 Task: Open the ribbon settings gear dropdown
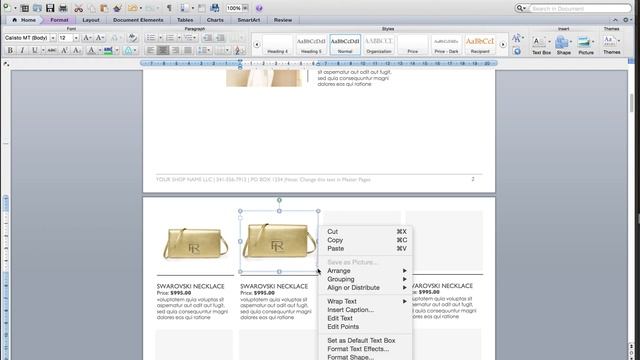pos(627,20)
